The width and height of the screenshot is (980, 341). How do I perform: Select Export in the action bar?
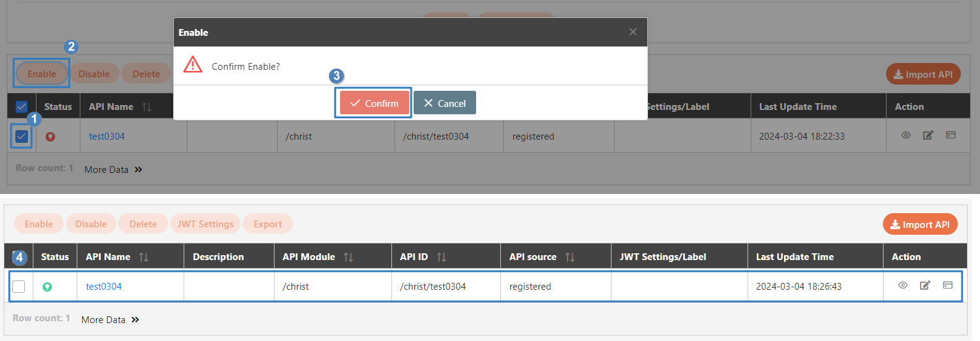[268, 224]
